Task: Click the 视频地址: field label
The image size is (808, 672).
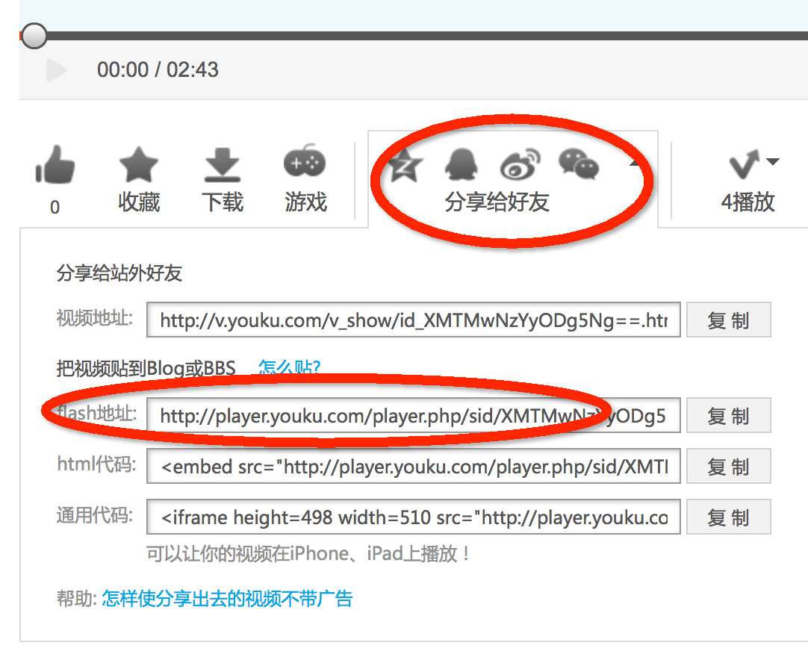Action: (x=95, y=318)
